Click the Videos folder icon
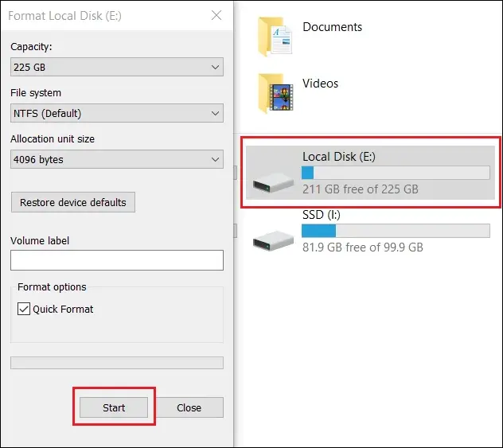Viewport: 503px width, 448px height. [275, 93]
